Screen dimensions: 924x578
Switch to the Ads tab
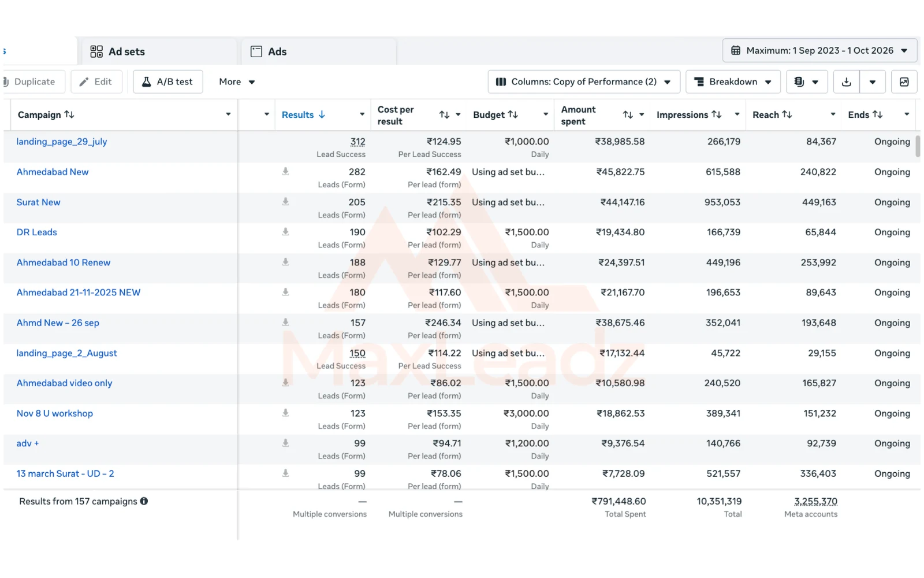(x=319, y=51)
